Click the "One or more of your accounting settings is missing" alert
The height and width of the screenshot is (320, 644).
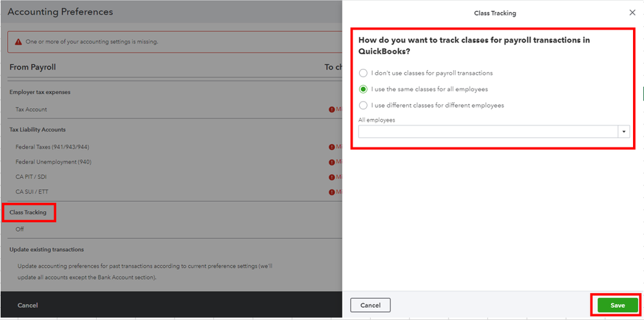(175, 42)
